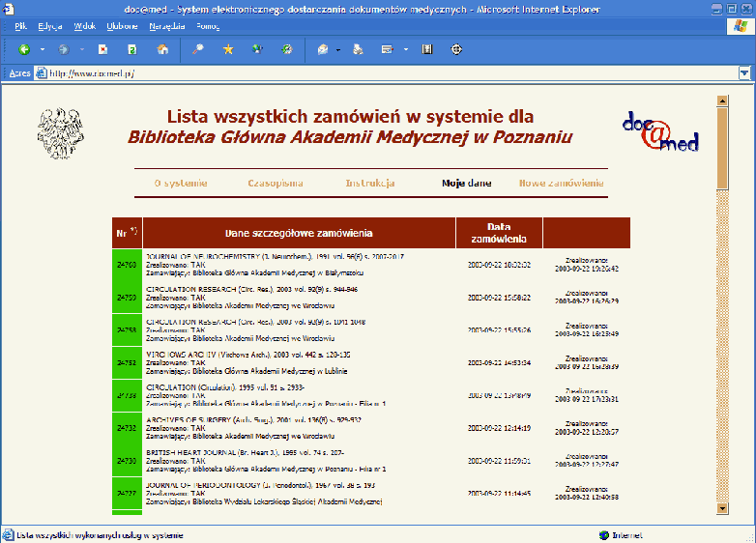
Task: Go to the Czasopisma link
Action: point(276,183)
